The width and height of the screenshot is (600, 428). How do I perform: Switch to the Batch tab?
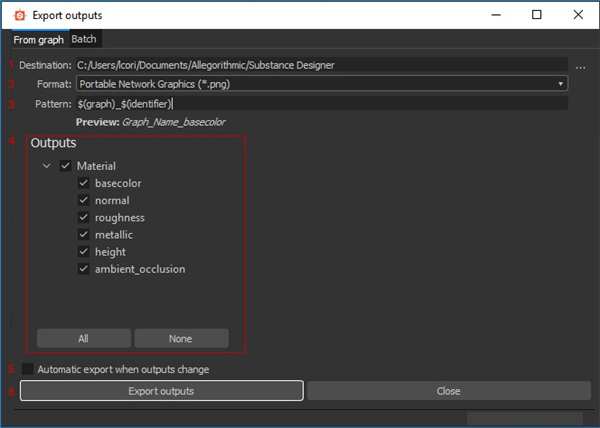[83, 40]
